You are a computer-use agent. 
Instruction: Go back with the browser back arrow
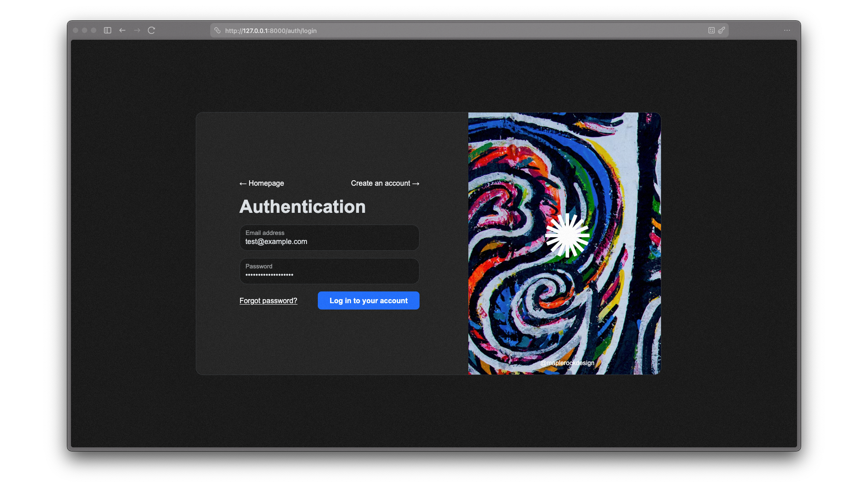tap(122, 30)
